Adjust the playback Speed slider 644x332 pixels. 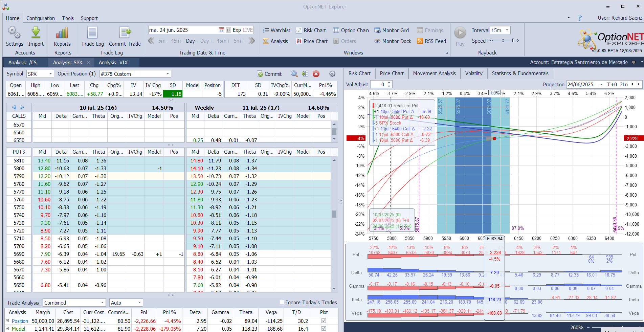(x=503, y=41)
